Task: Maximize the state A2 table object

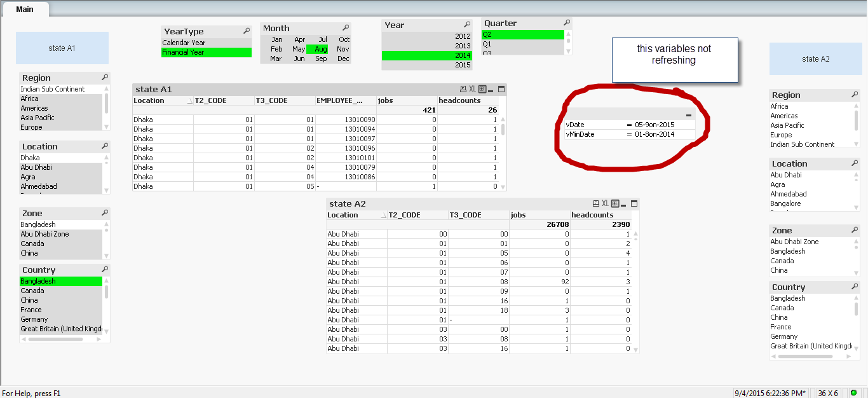Action: (634, 203)
